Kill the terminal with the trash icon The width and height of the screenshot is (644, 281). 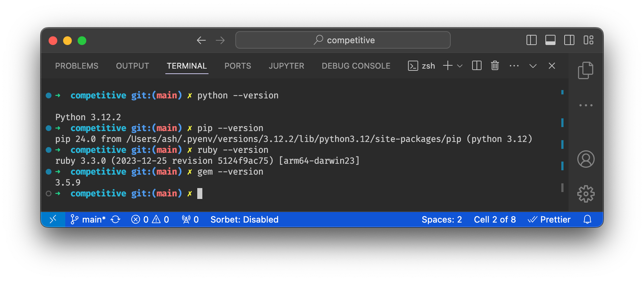pos(495,66)
